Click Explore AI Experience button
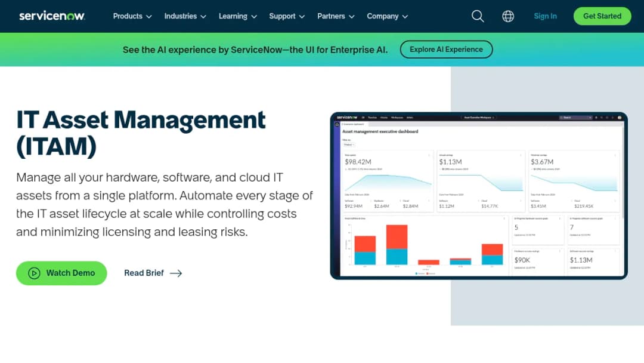Image resolution: width=644 pixels, height=363 pixels. click(x=446, y=50)
